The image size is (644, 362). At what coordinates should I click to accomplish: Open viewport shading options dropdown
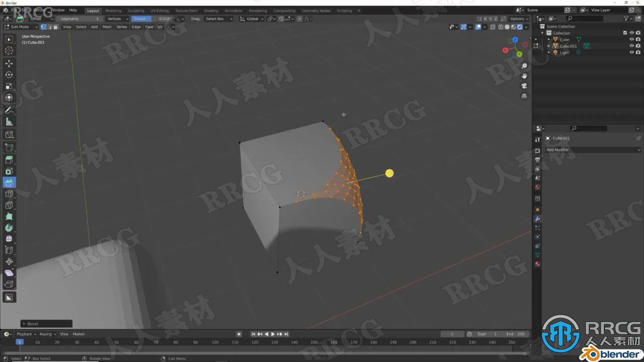pos(526,27)
